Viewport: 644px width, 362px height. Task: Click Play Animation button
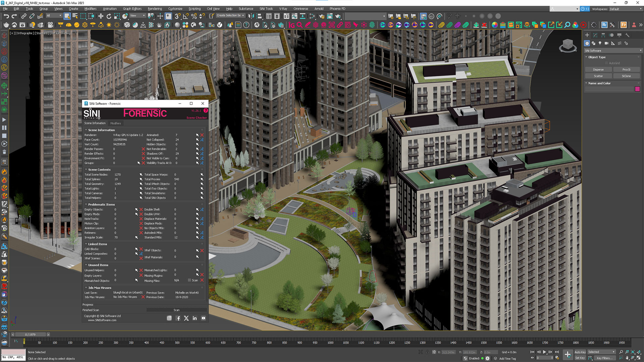tap(544, 352)
